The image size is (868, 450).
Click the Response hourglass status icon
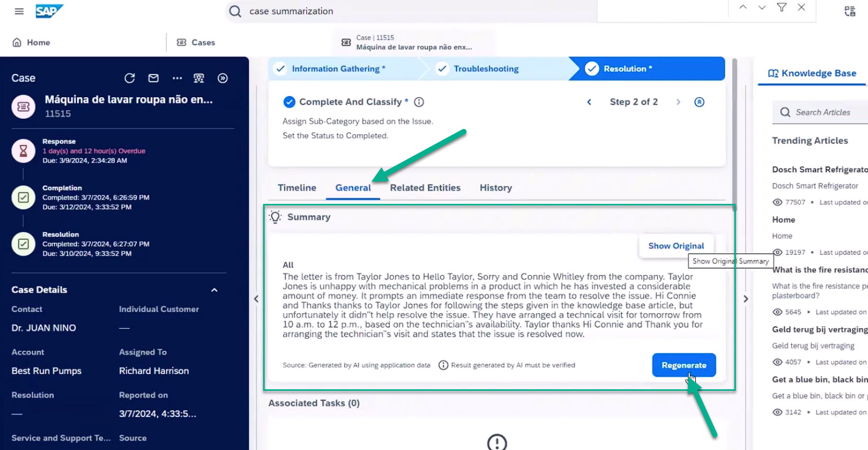[x=23, y=151]
